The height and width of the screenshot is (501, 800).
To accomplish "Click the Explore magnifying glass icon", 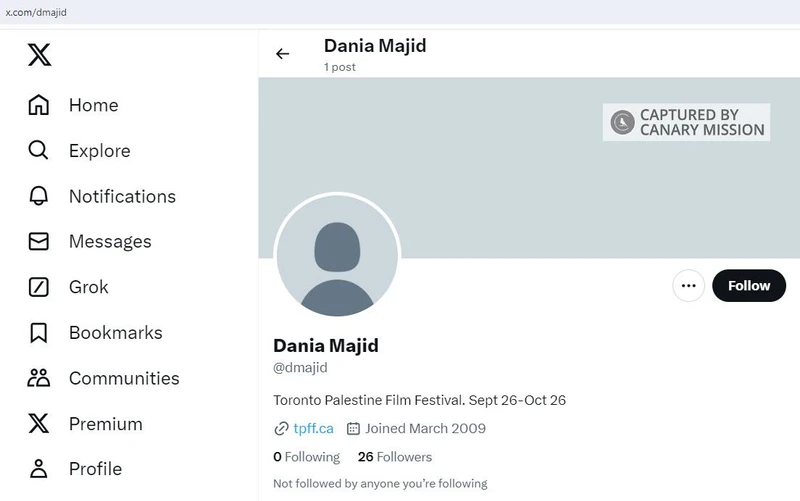I will [x=39, y=151].
